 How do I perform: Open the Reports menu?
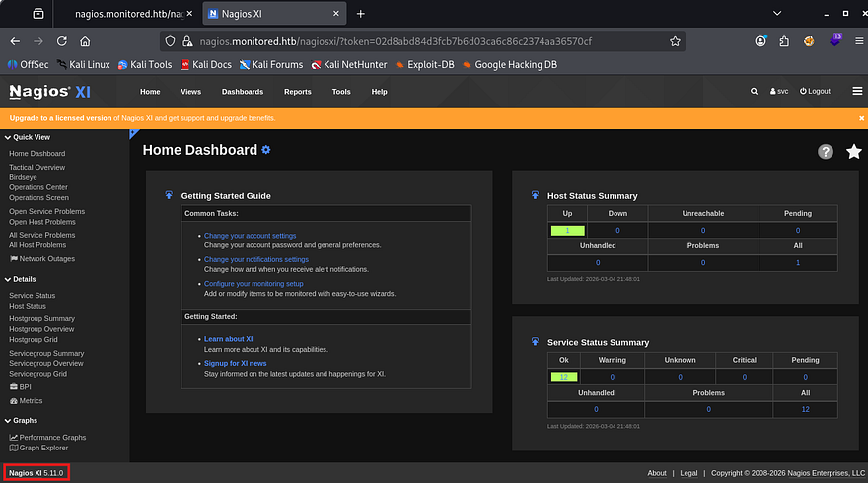297,92
